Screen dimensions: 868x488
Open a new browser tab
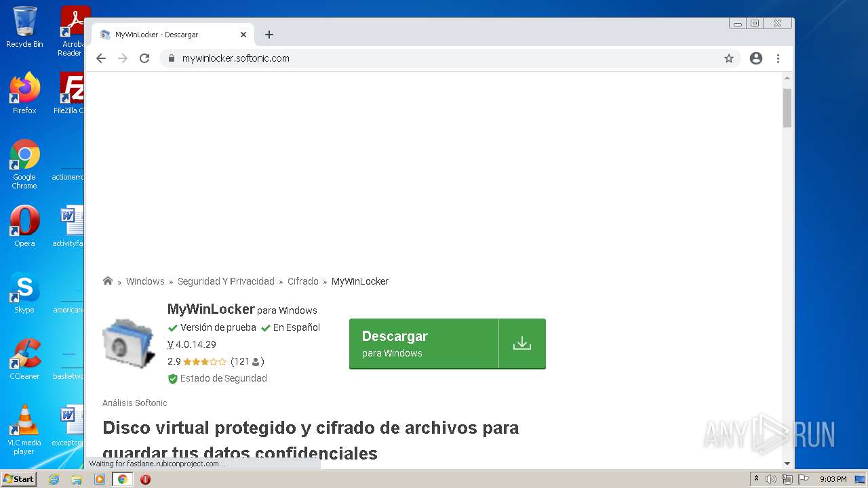pos(269,35)
